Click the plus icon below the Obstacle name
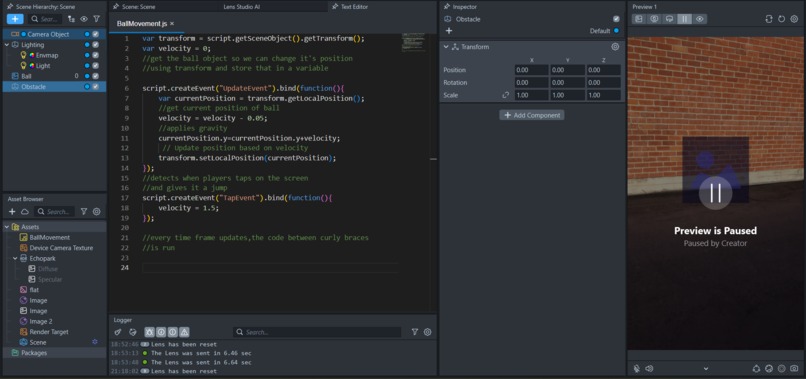Screen dimensions: 806x379 click(449, 31)
